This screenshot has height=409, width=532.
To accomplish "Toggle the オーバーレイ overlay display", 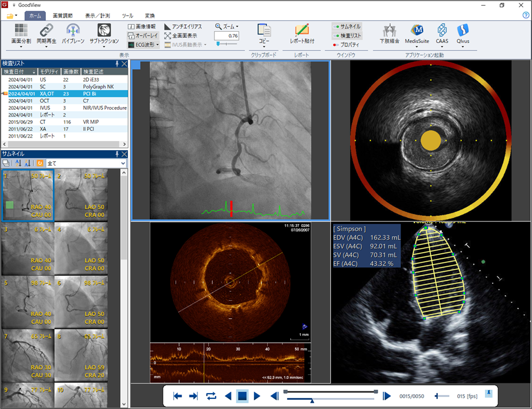I will pos(142,35).
